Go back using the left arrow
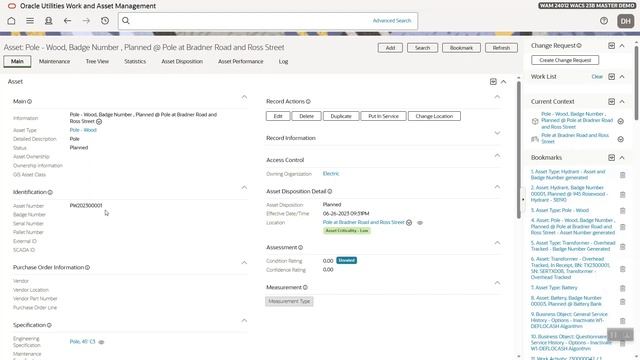 point(67,20)
